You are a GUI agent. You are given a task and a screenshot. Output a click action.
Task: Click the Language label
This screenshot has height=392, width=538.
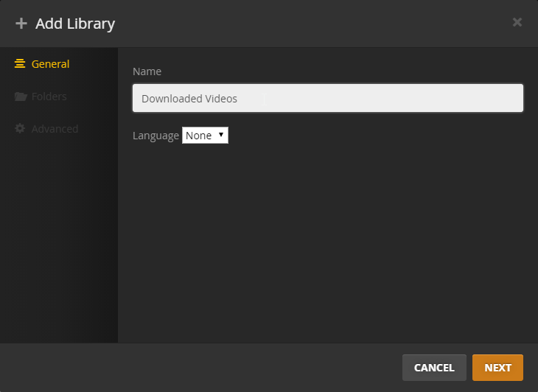pyautogui.click(x=156, y=136)
